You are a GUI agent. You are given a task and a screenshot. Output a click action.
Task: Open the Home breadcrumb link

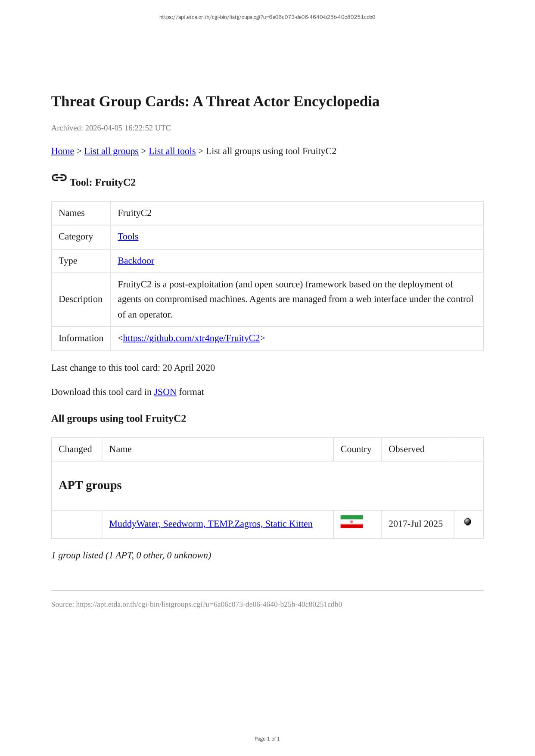coord(62,151)
